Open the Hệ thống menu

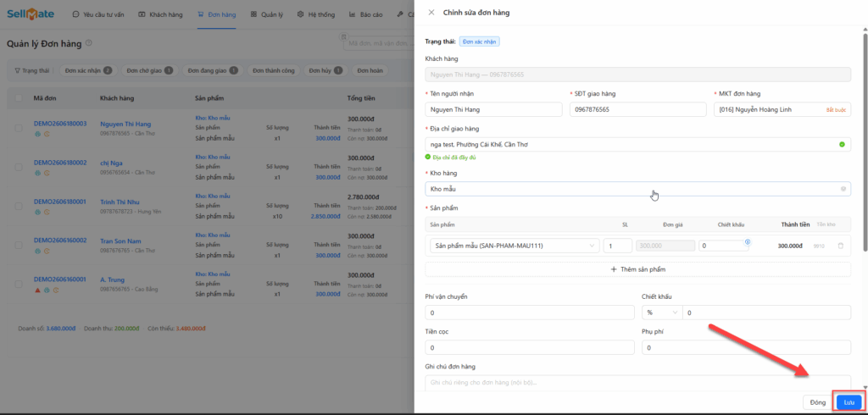(316, 14)
